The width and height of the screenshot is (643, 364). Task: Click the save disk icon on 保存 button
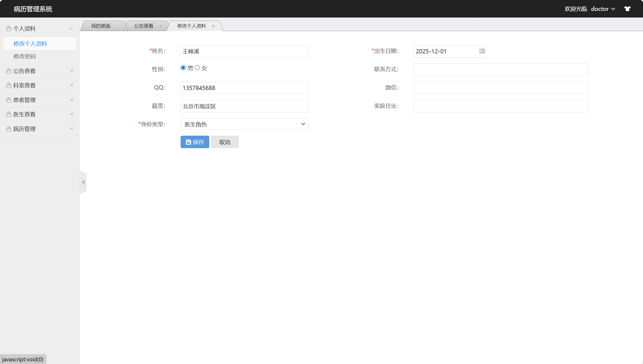(188, 142)
